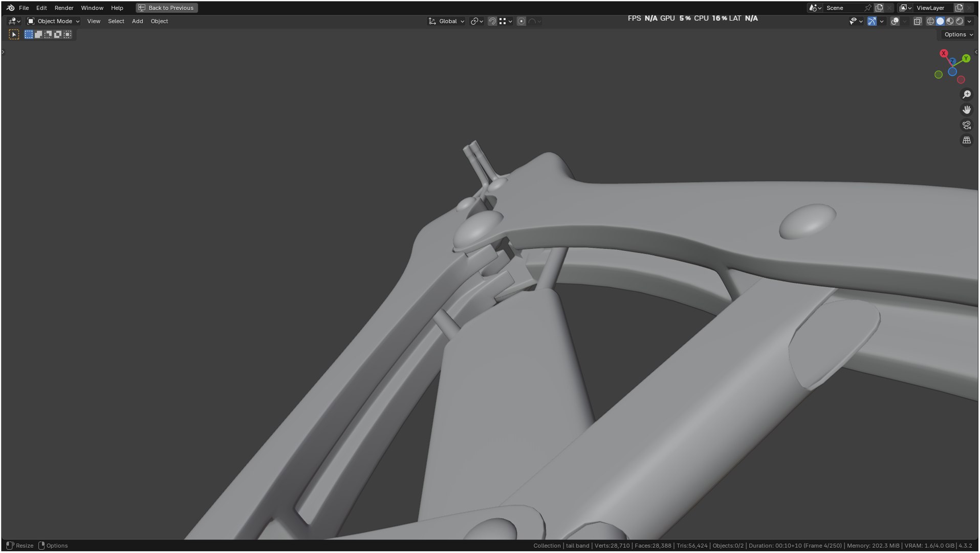Open the File menu

24,8
